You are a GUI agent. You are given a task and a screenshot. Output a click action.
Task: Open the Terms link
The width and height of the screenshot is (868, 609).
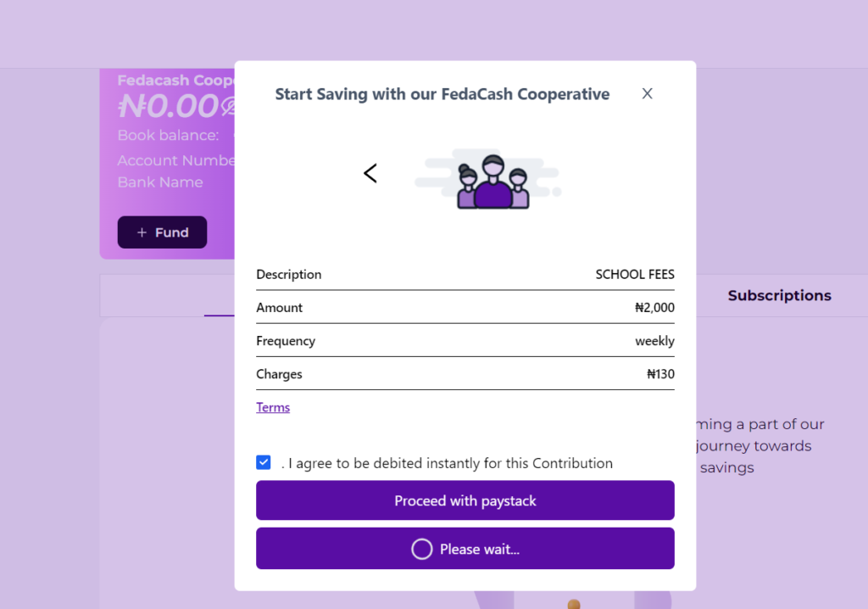coord(273,407)
